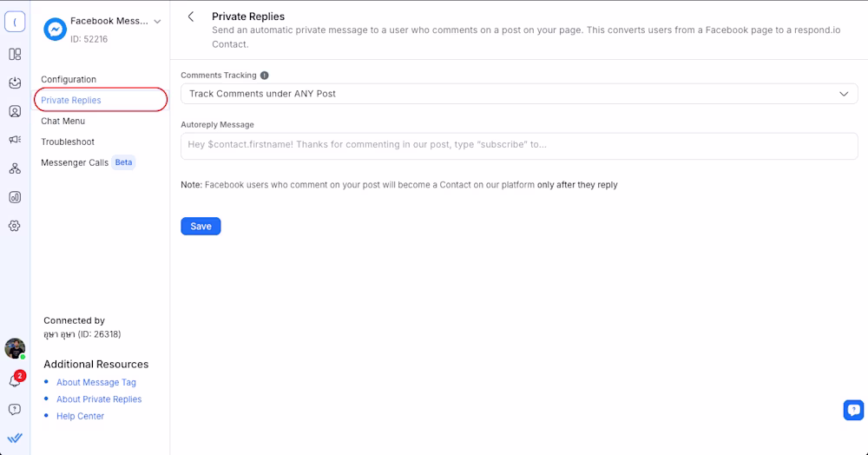
Task: Open the Reports chart icon
Action: (15, 197)
